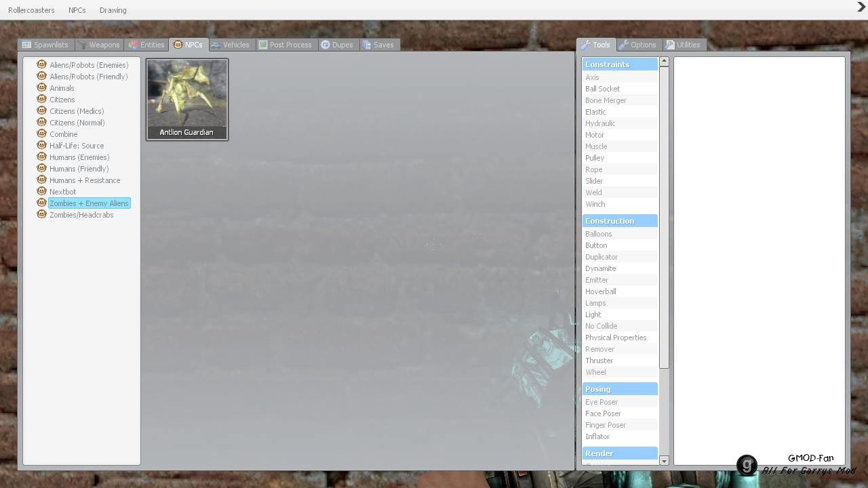
Task: Click the tool list scroll up arrow
Action: (664, 62)
